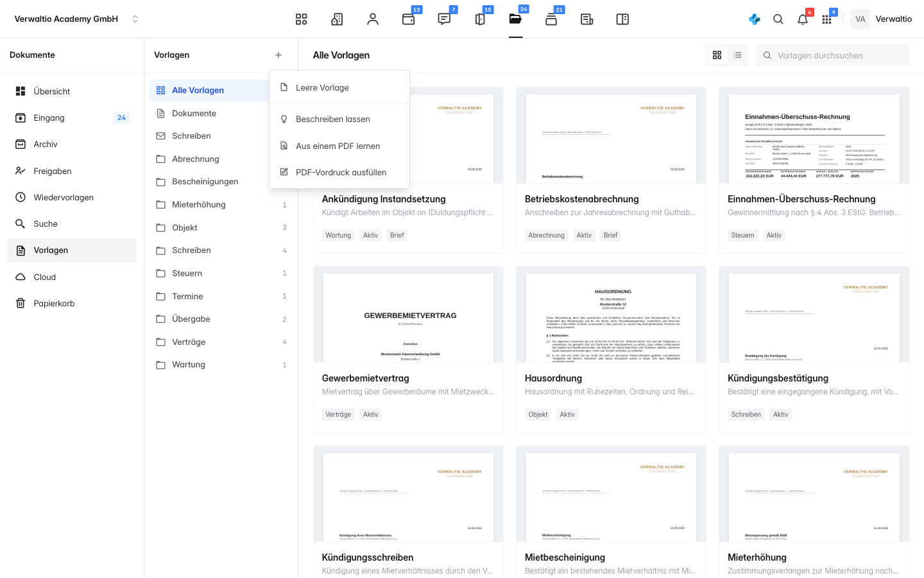Open the global search magnifier icon in header
Image resolution: width=924 pixels, height=578 pixels.
pos(778,19)
